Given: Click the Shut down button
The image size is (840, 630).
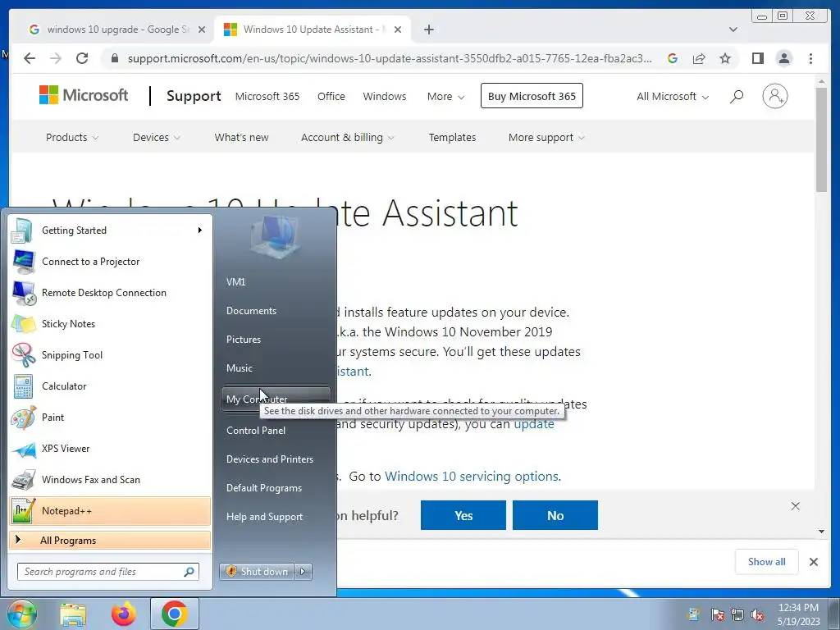Looking at the screenshot, I should click(x=257, y=572).
